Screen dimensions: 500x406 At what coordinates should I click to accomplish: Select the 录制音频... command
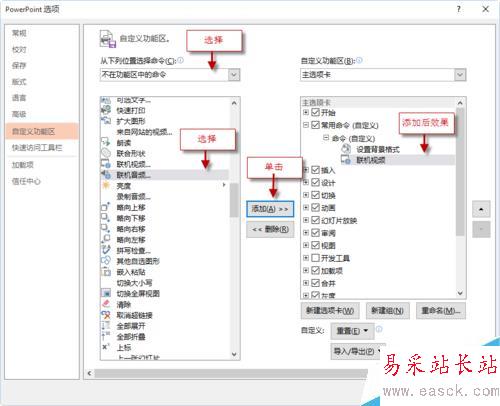(x=134, y=196)
